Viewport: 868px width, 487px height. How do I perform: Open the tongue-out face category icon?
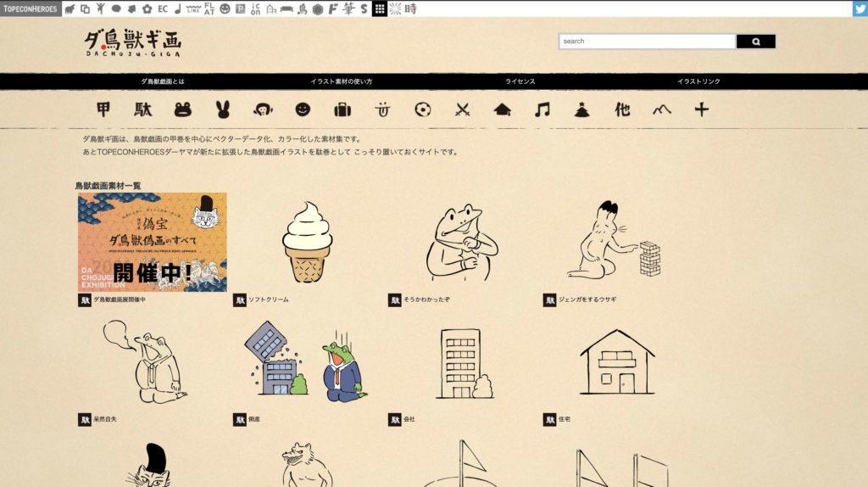click(x=382, y=109)
